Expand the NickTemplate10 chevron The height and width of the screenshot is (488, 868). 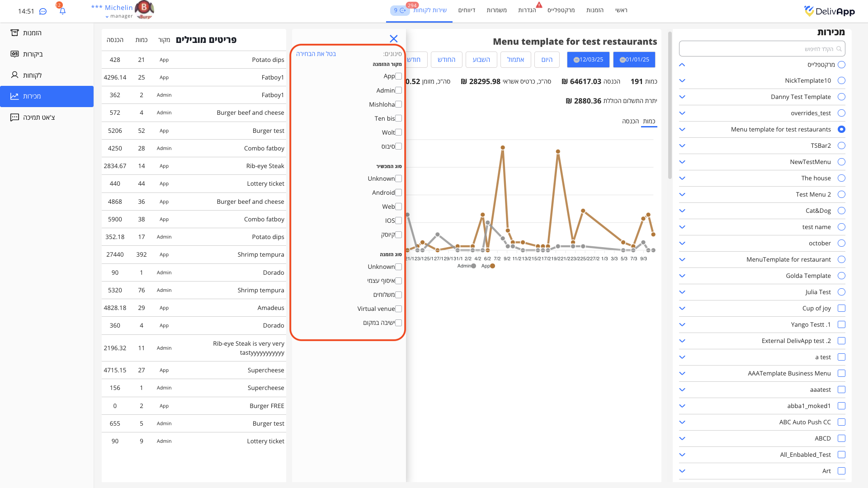[682, 80]
